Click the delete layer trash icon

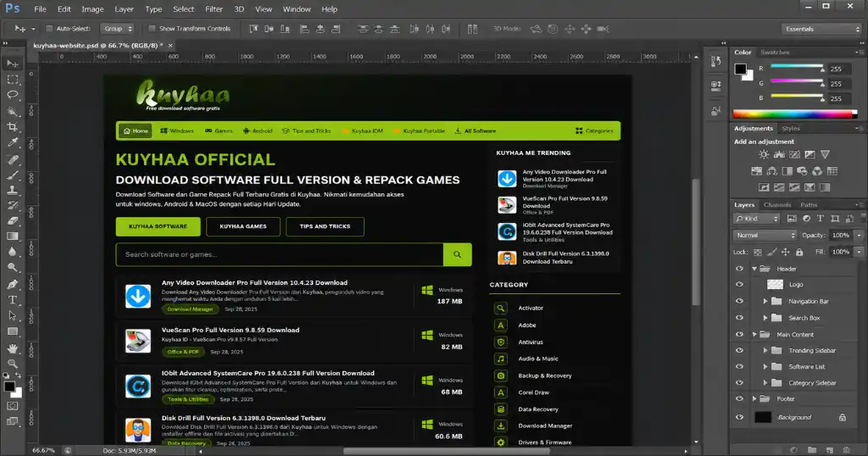[x=847, y=450]
